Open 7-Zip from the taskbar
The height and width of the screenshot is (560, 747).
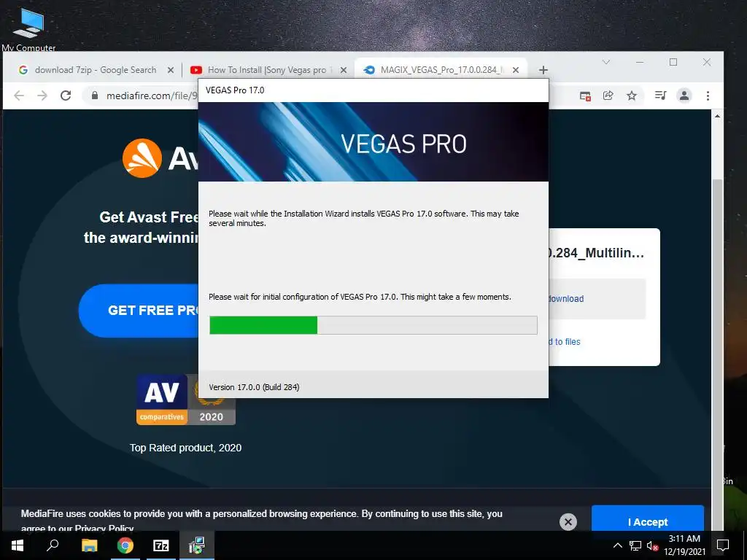(161, 545)
